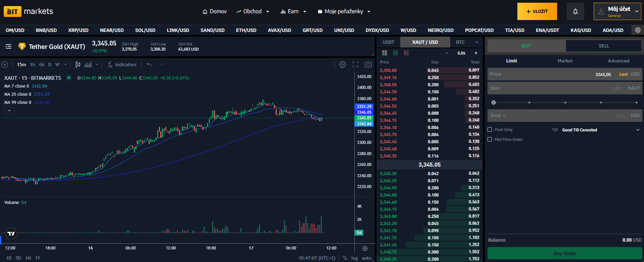The height and width of the screenshot is (262, 644).
Task: Select the Market order tab
Action: 565,61
